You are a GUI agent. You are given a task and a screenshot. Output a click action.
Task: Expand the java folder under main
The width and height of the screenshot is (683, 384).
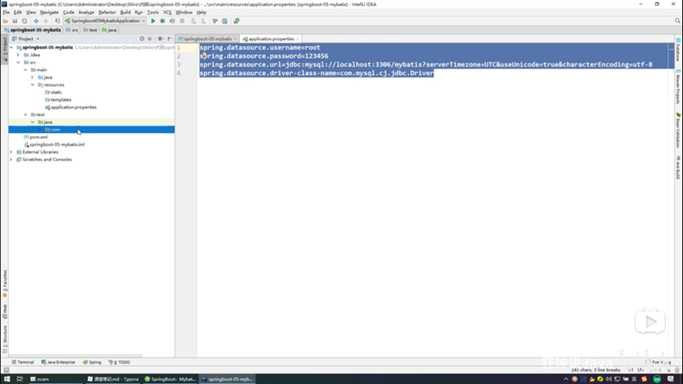[x=33, y=77]
